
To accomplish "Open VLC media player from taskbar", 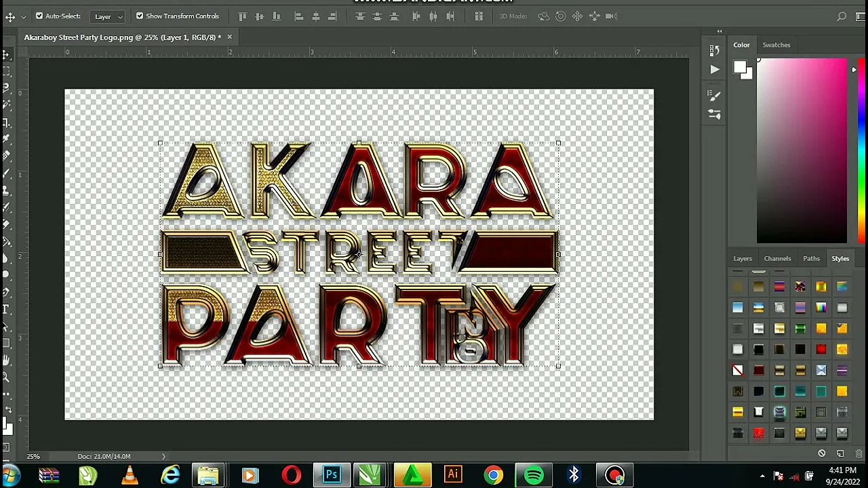I will pos(129,475).
